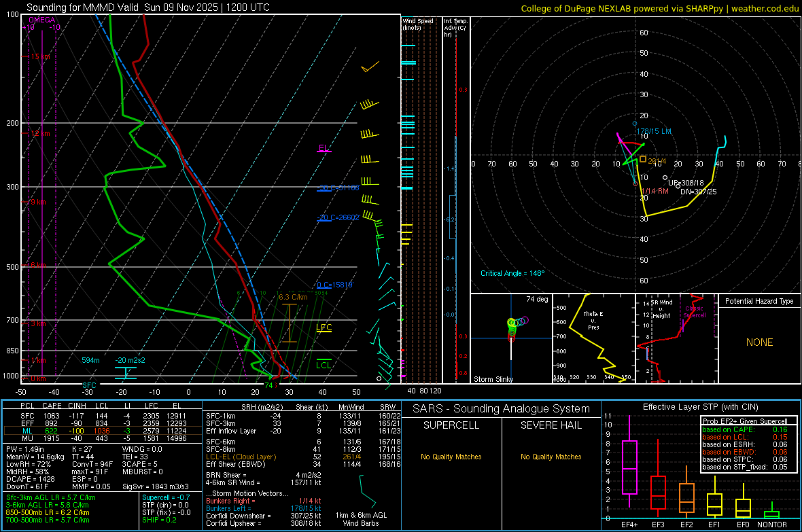Select the SR Wind v. Height label

(661, 309)
